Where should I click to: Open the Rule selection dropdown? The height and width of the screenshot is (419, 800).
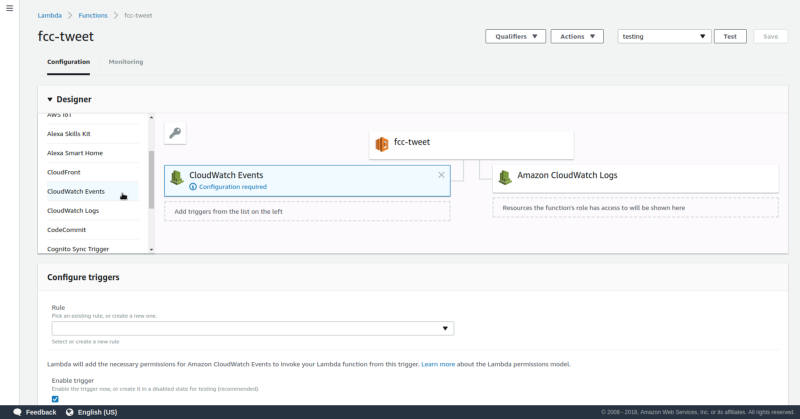(x=253, y=328)
